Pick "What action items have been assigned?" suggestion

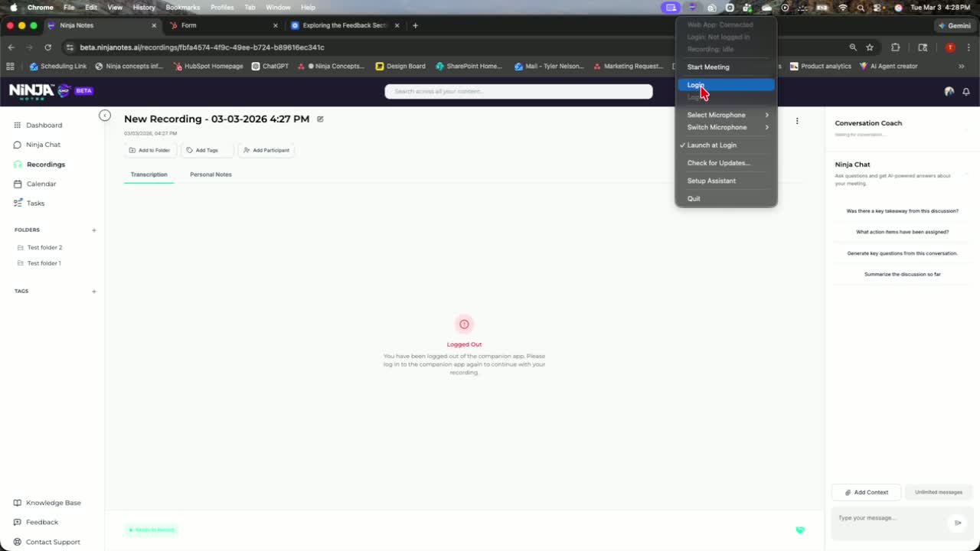pyautogui.click(x=902, y=232)
